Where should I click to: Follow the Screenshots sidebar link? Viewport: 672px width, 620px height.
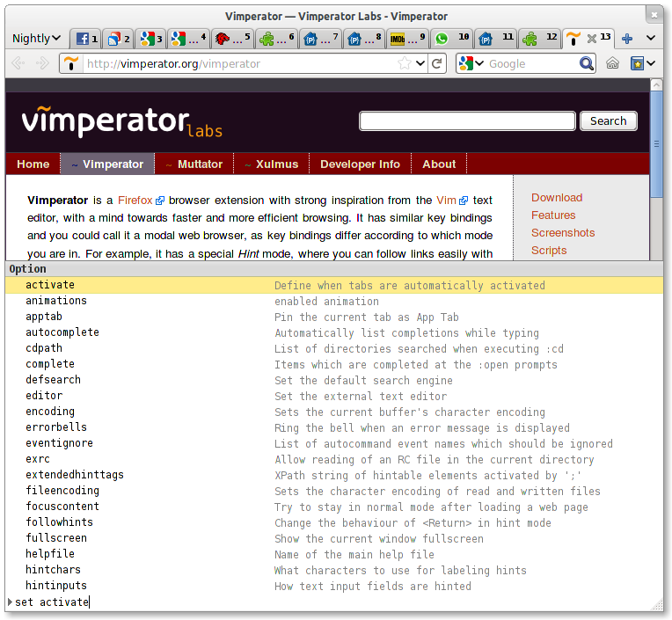pos(563,233)
